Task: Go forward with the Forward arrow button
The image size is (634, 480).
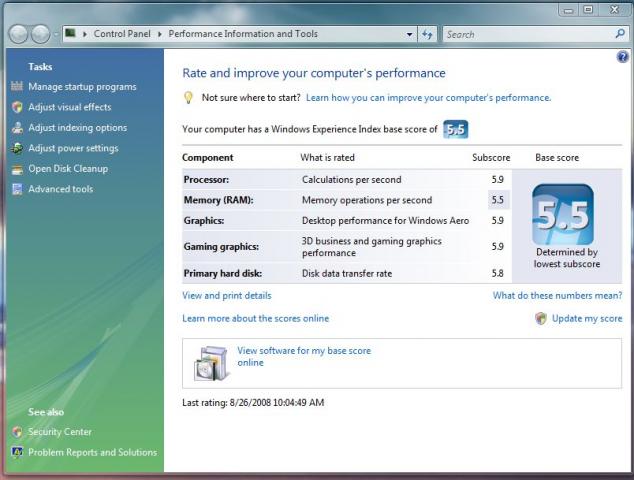Action: click(41, 34)
